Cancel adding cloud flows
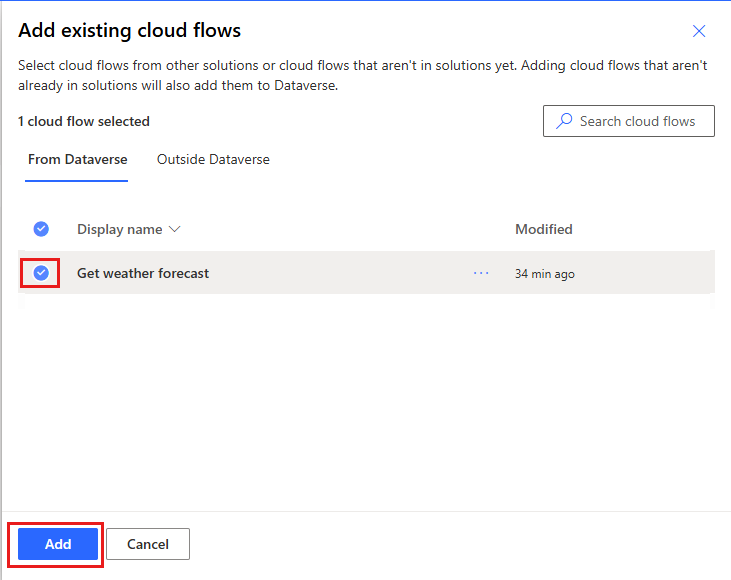This screenshot has height=580, width=731. point(148,544)
